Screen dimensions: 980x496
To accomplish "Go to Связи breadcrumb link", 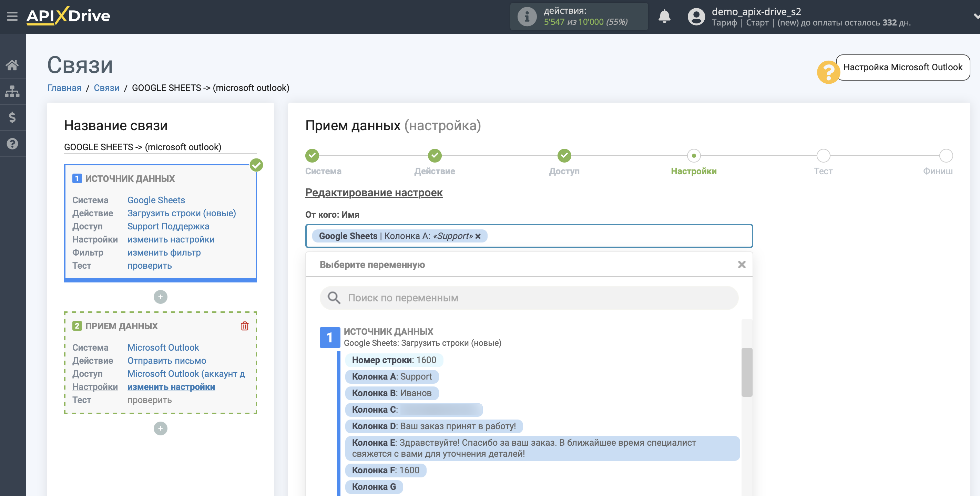I will (106, 88).
